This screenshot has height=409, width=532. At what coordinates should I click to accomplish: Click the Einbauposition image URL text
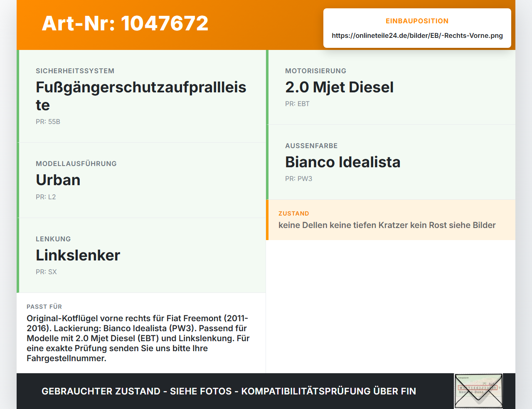pyautogui.click(x=417, y=35)
